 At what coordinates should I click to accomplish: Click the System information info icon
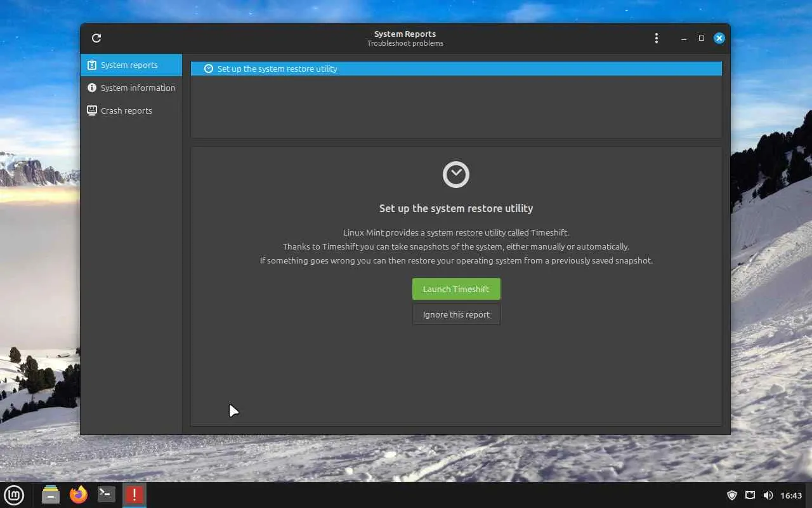click(x=92, y=88)
